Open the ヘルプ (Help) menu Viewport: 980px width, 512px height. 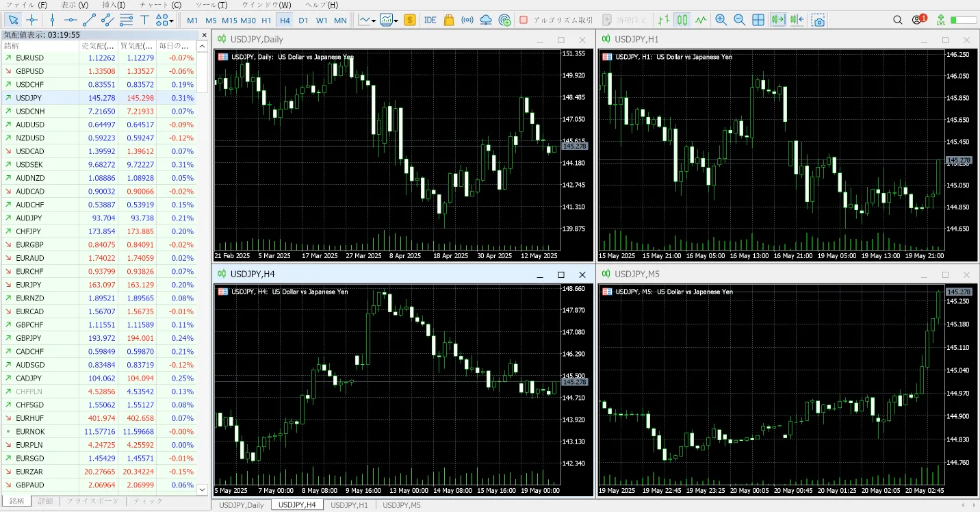(321, 5)
